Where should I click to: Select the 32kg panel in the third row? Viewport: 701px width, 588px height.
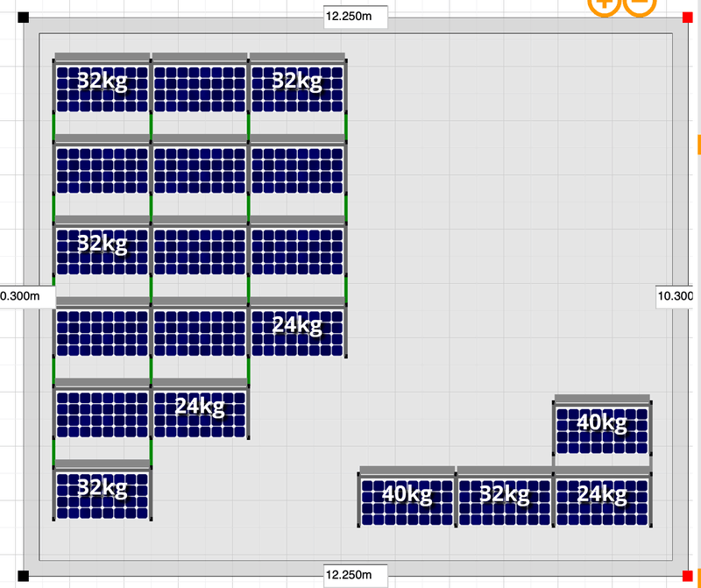click(103, 251)
